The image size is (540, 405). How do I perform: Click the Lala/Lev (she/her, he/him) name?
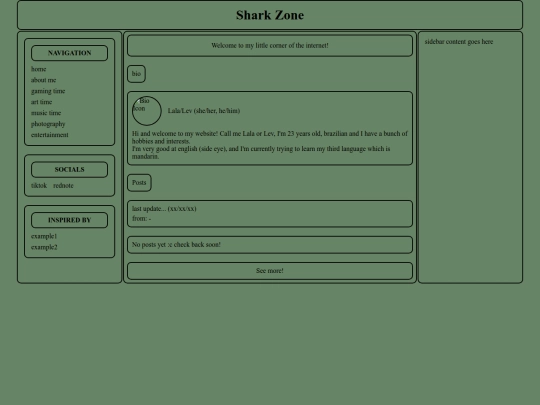(x=204, y=111)
